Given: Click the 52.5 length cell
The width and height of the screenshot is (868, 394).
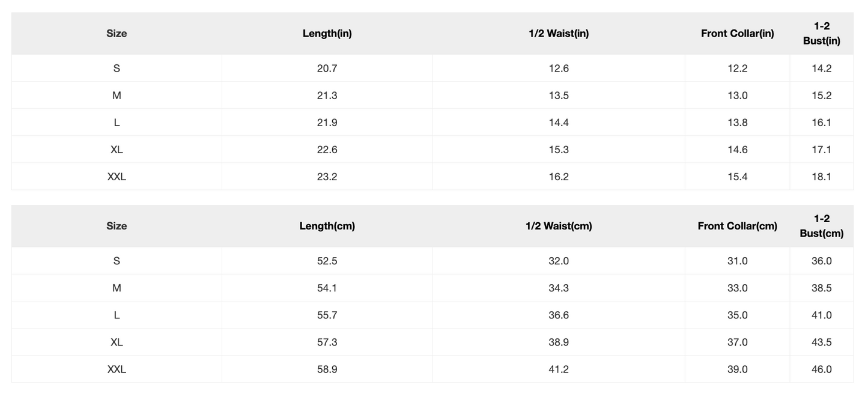Looking at the screenshot, I should pos(327,261).
